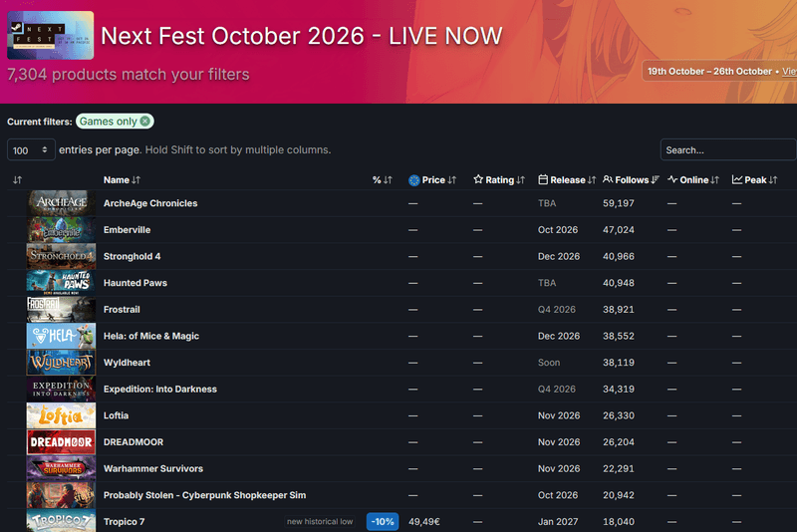Click the leftmost sort arrows icon
797x532 pixels.
click(x=17, y=180)
